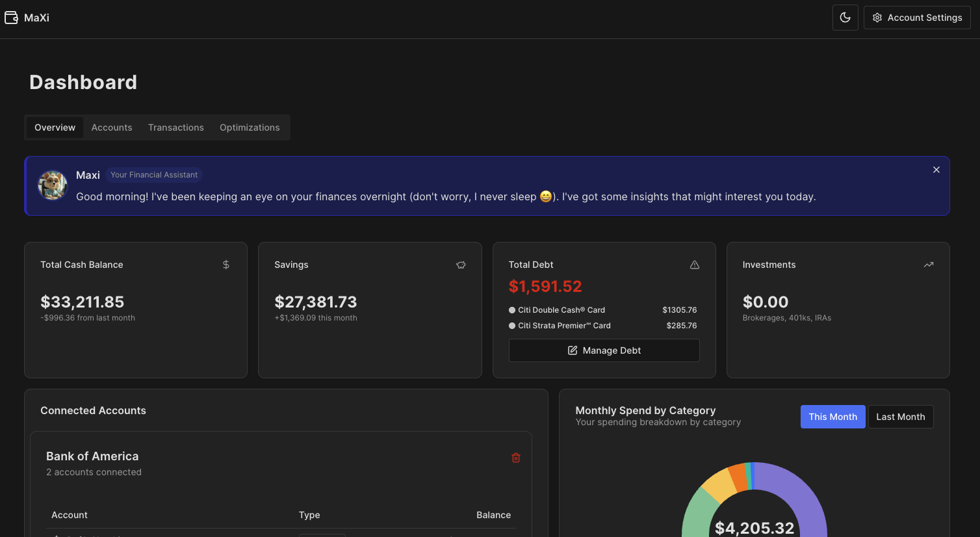Viewport: 980px width, 537px height.
Task: Click the Connected Accounts heading
Action: tap(93, 411)
